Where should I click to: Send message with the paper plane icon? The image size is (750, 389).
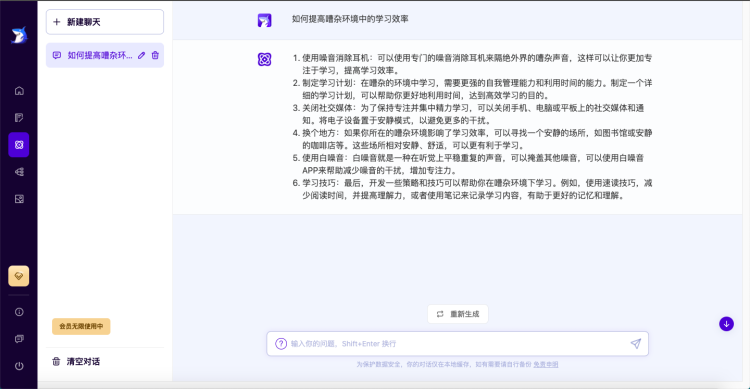click(x=636, y=344)
